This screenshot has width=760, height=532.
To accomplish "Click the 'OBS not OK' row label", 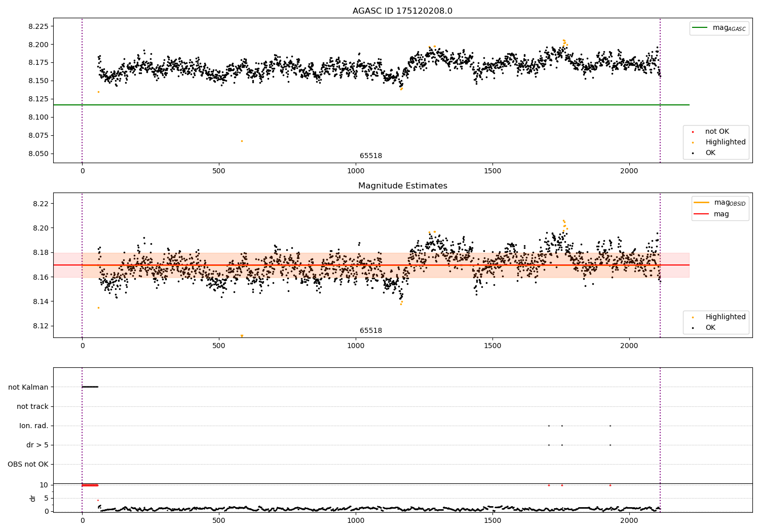I will point(28,464).
